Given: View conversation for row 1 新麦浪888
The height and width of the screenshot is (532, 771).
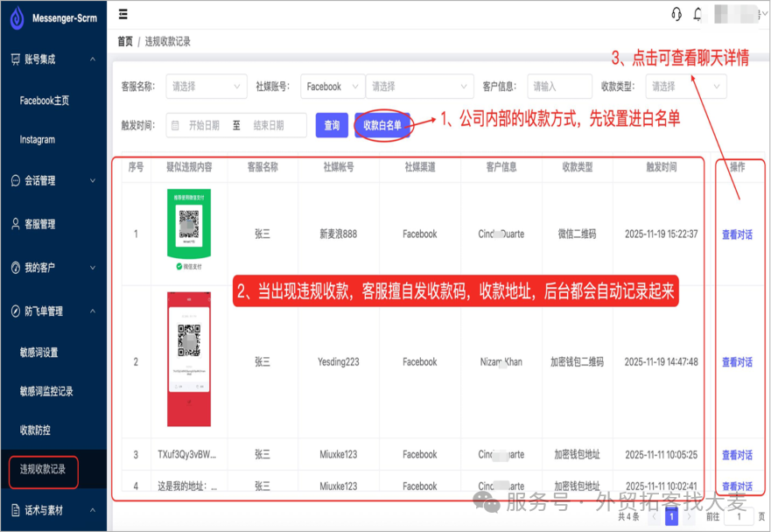Looking at the screenshot, I should [x=737, y=234].
